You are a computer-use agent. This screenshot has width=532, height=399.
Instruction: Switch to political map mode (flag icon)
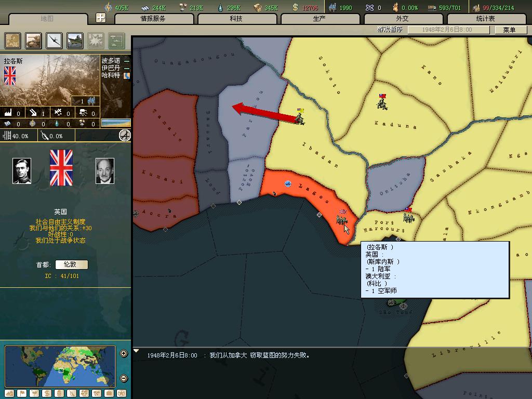tap(22, 393)
